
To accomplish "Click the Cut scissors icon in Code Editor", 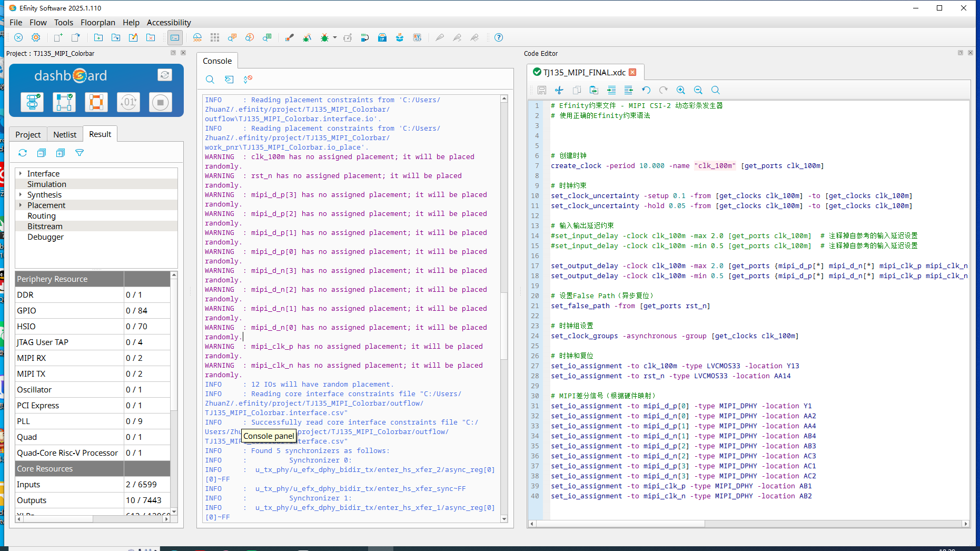I will pyautogui.click(x=559, y=90).
